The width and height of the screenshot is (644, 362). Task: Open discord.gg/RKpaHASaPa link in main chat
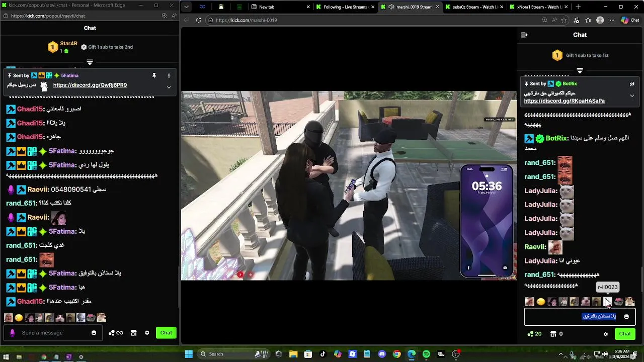(564, 101)
